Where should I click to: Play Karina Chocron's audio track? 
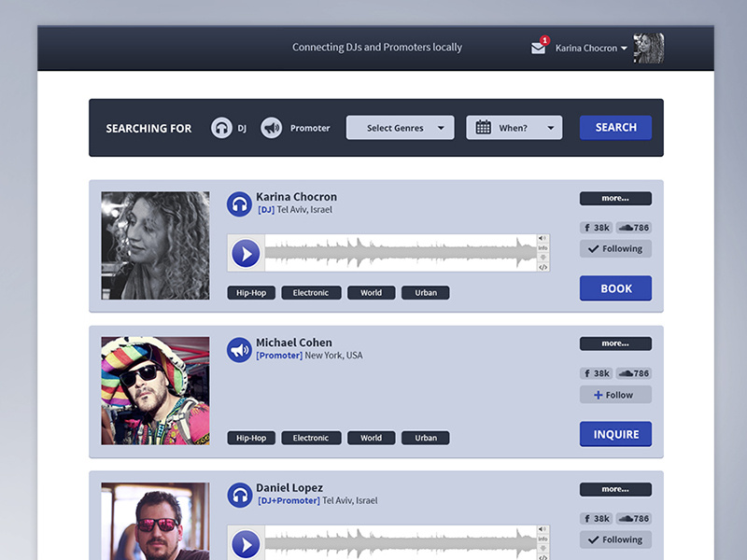246,253
